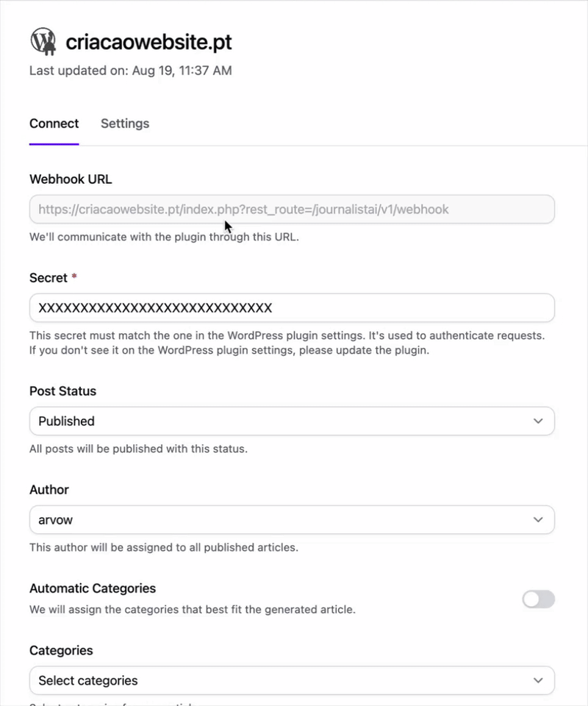
Task: Click into the Secret input field
Action: click(x=292, y=308)
